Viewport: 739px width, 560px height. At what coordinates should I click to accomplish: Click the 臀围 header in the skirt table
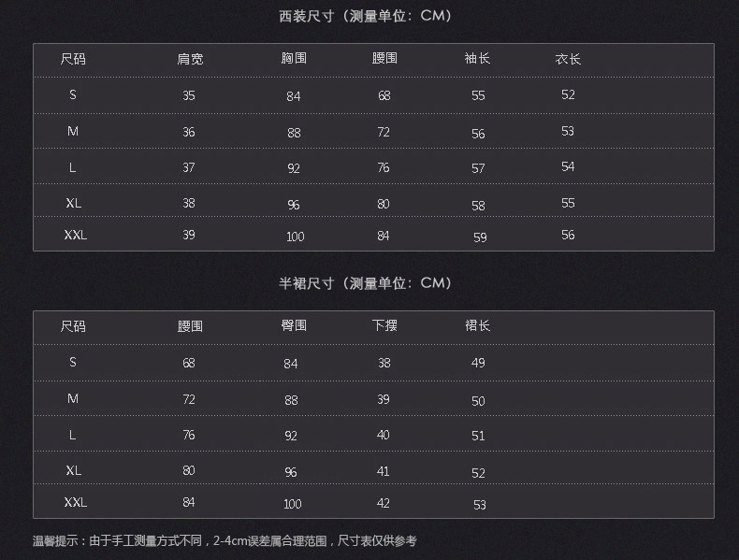[x=294, y=325]
